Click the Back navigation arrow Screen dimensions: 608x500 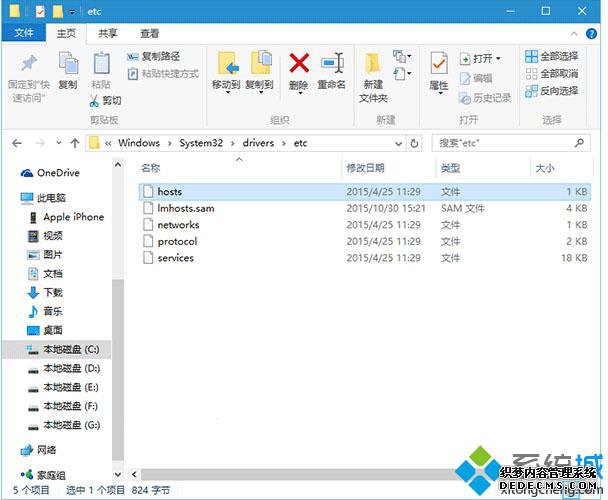coord(17,144)
